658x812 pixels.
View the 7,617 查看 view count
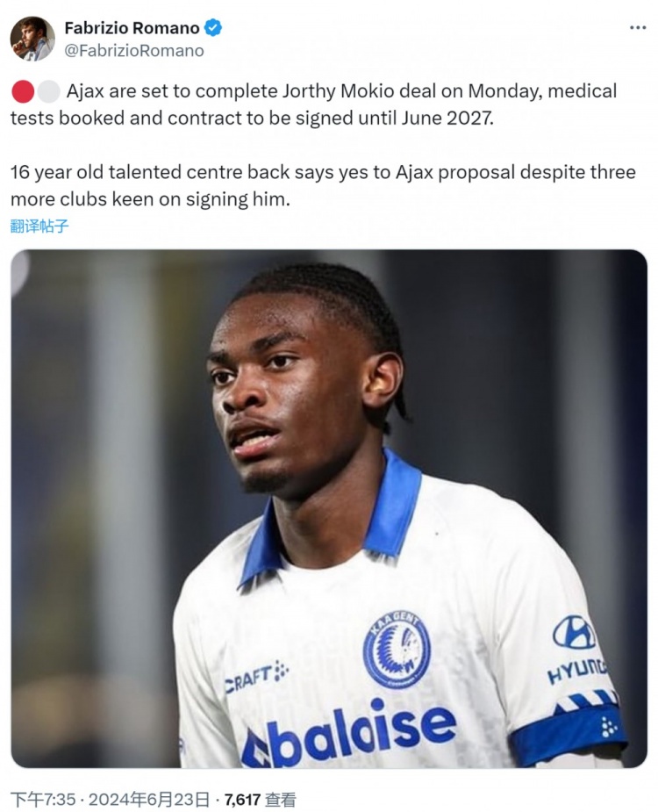click(260, 799)
